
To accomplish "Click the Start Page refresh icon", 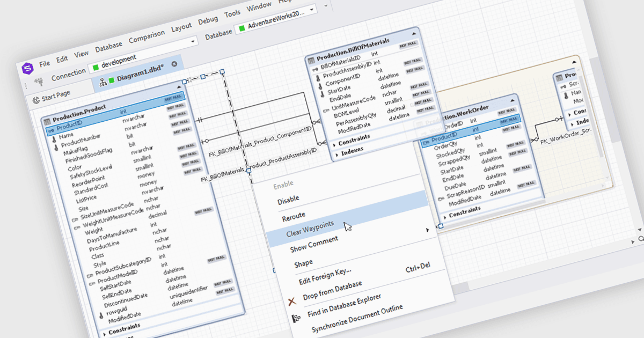I will [35, 99].
